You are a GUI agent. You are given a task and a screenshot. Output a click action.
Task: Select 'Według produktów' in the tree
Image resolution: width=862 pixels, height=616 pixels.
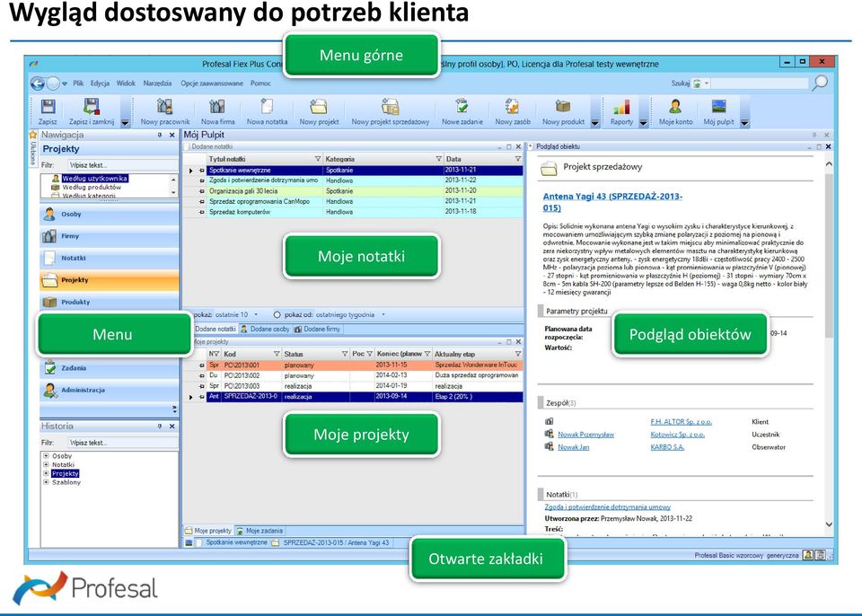coord(92,187)
